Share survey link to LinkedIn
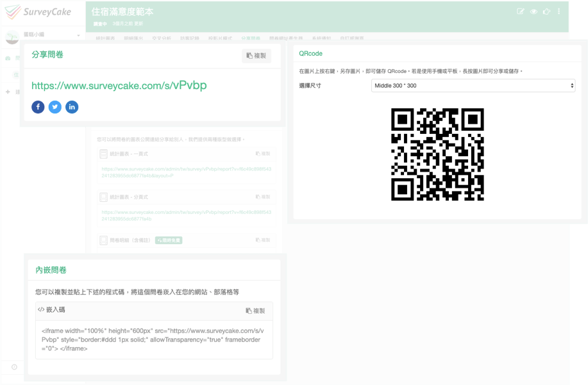588x385 pixels. point(72,107)
